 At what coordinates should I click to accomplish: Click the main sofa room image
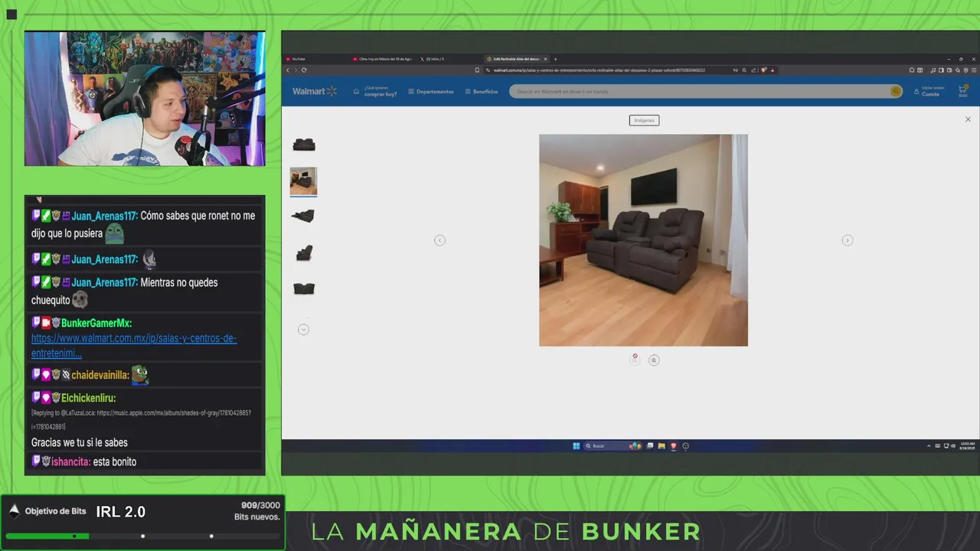click(643, 240)
